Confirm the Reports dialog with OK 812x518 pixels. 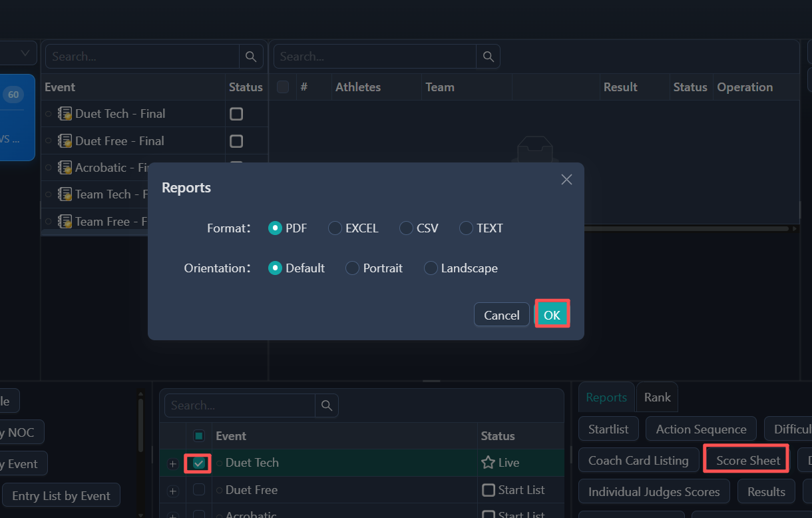pos(552,315)
